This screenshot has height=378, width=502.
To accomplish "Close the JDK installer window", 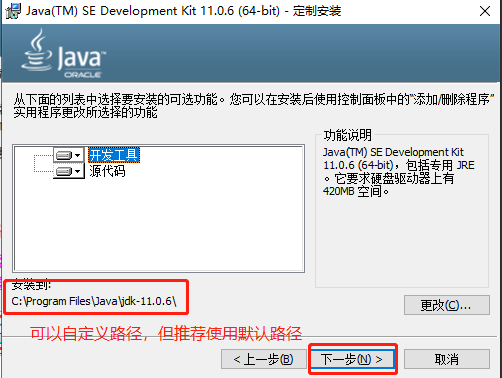I will [x=485, y=11].
